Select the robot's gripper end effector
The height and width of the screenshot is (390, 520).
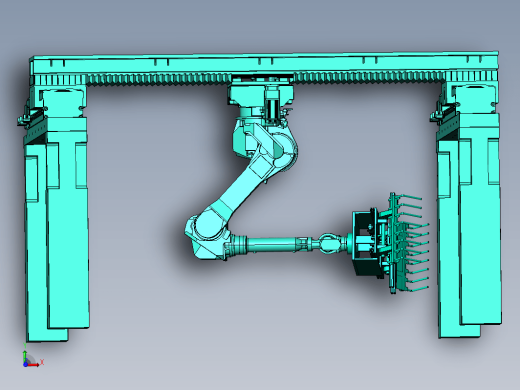[x=391, y=243]
